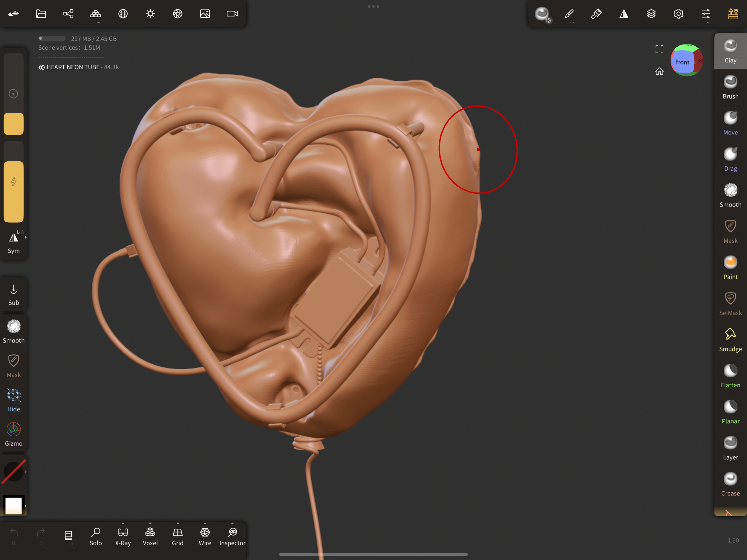Toggle Wire wireframe display

tap(205, 536)
